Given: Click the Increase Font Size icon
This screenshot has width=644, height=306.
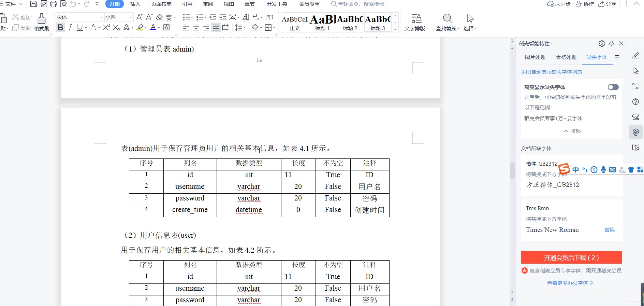Looking at the screenshot, I should [x=140, y=17].
